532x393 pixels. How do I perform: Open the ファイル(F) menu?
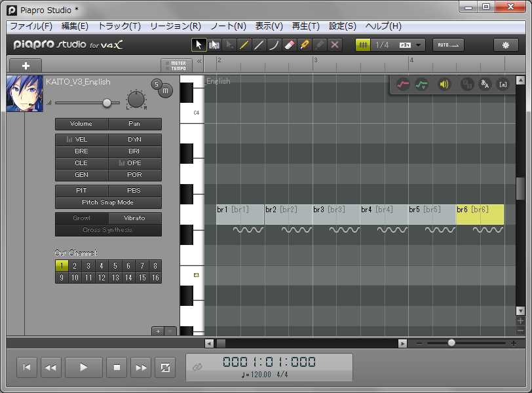pos(31,26)
